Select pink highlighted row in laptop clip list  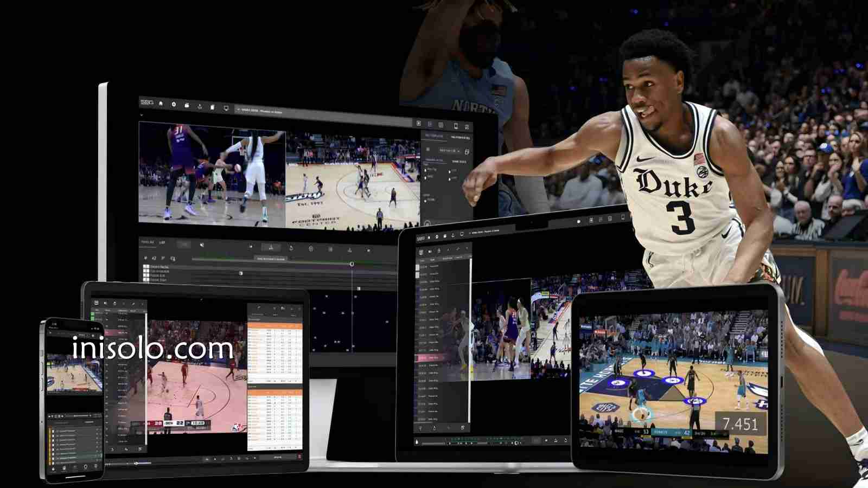pos(429,358)
